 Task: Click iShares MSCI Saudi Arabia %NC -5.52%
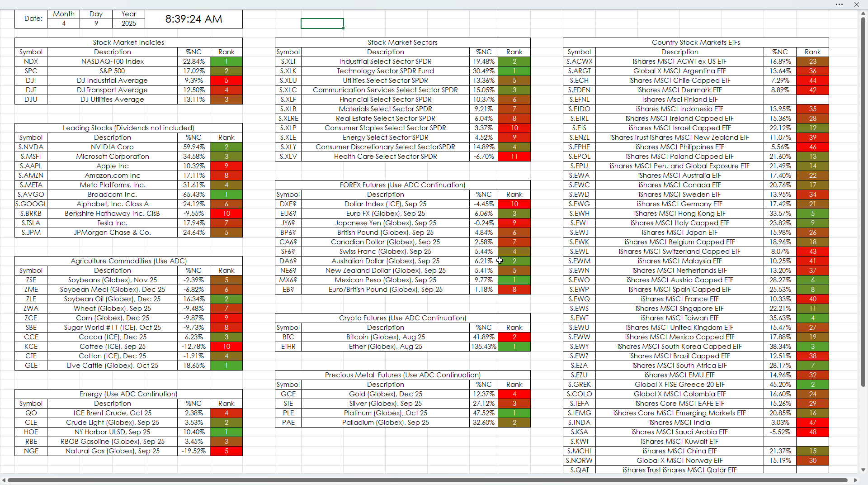(x=780, y=432)
